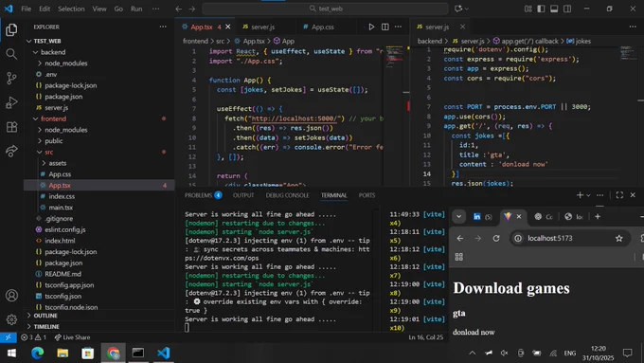644x363 pixels.
Task: Click the Run code play icon
Action: [371, 27]
